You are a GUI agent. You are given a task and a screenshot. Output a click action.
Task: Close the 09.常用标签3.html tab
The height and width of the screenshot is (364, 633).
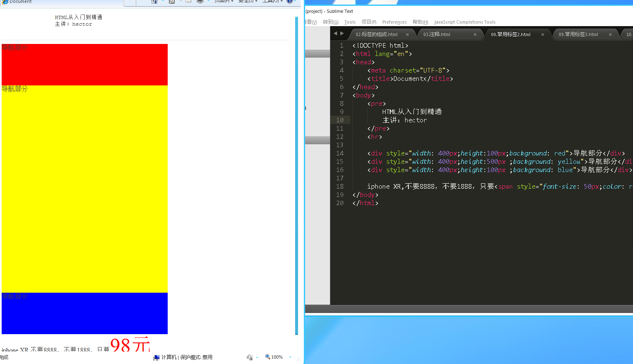(x=610, y=34)
